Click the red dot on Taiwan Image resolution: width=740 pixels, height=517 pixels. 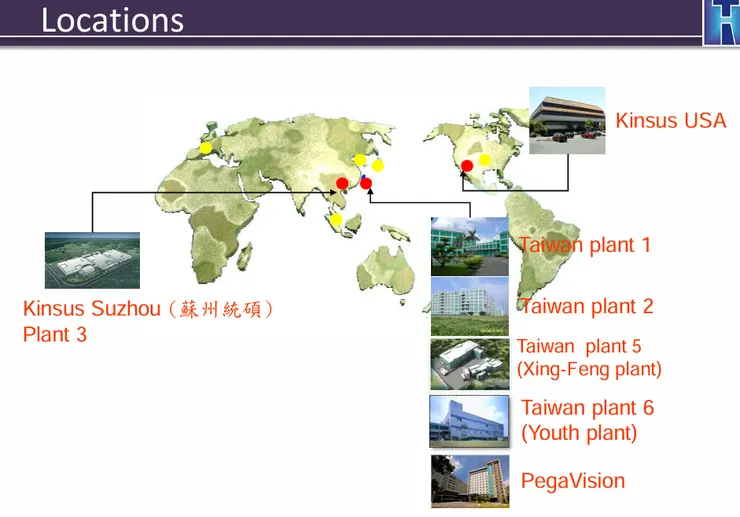(366, 183)
